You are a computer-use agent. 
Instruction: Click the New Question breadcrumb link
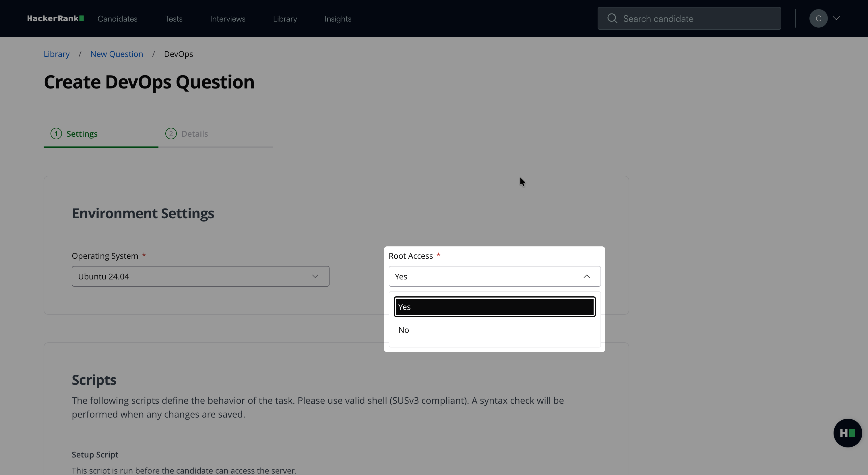click(117, 54)
